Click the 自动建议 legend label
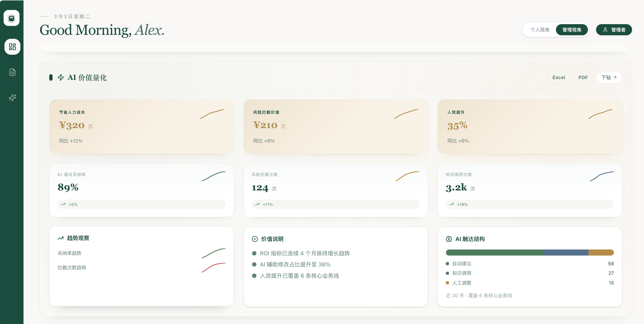This screenshot has height=324, width=644. pyautogui.click(x=462, y=264)
